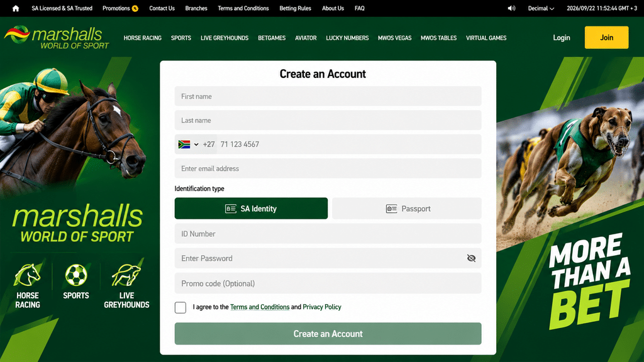The height and width of the screenshot is (362, 644).
Task: Open Aviator in main navigation
Action: [x=306, y=38]
